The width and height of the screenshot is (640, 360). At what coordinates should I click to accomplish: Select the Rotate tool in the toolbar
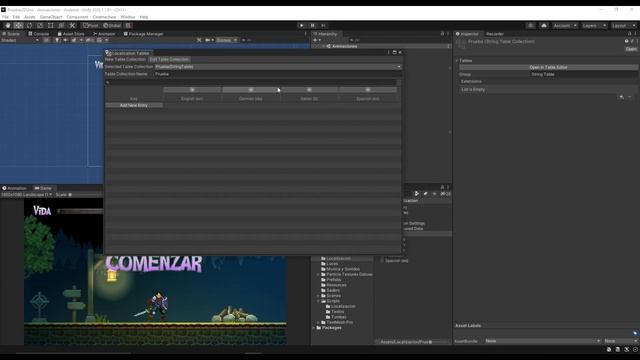(29, 25)
